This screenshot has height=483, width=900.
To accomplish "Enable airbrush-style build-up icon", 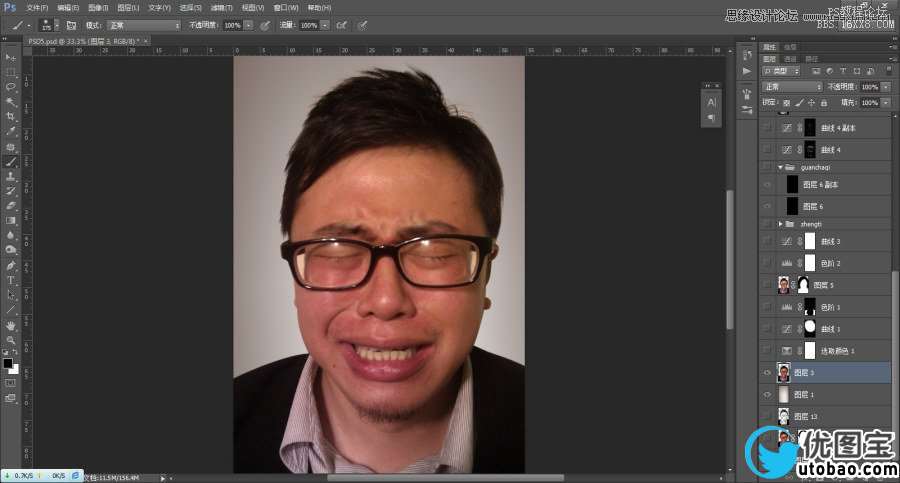I will pyautogui.click(x=341, y=25).
